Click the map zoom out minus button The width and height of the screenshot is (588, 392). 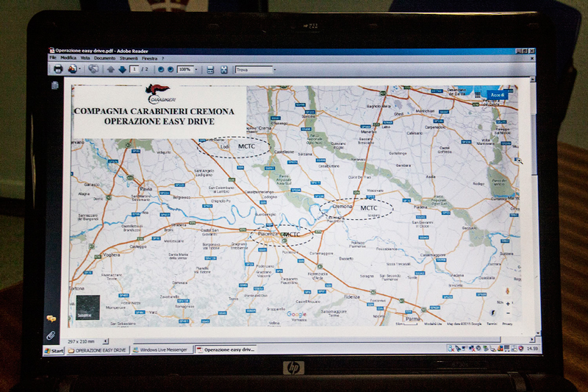[508, 313]
